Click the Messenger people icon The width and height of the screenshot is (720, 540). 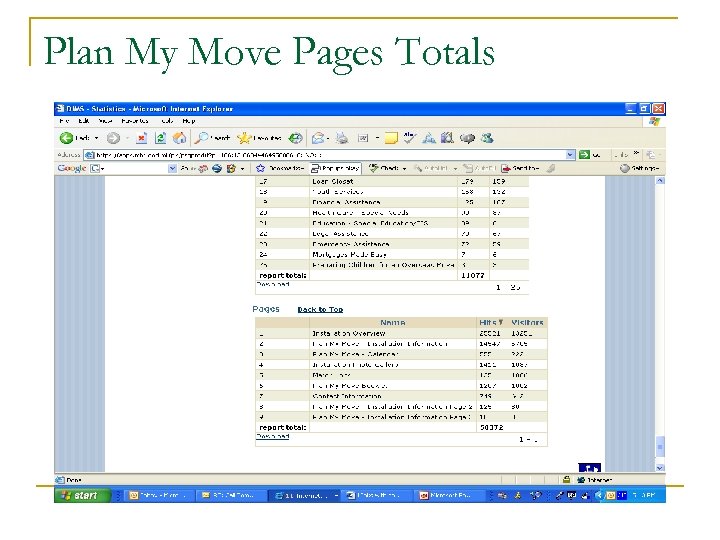coord(487,138)
